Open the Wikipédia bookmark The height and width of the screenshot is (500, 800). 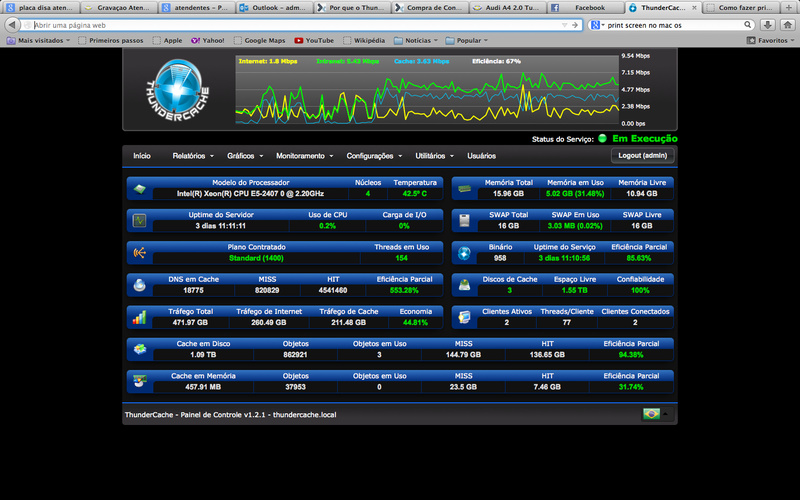pos(364,40)
